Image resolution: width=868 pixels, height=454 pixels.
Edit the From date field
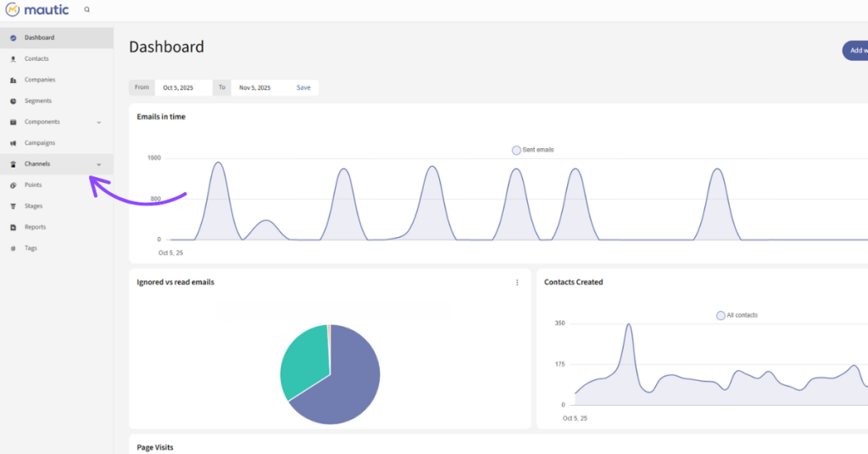pyautogui.click(x=183, y=87)
